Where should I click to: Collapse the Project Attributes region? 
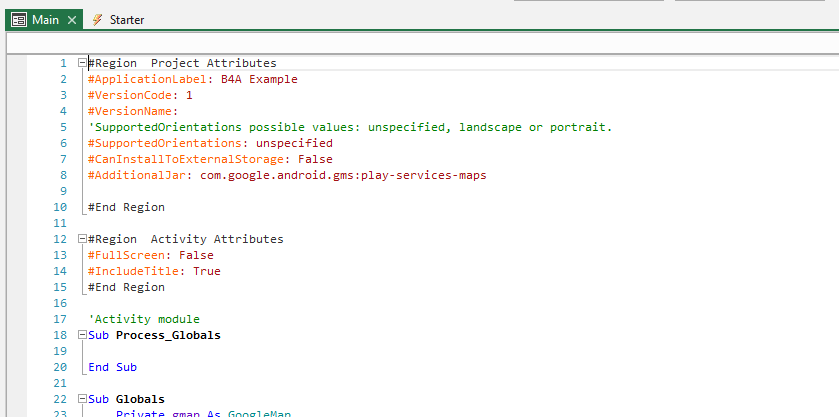82,63
